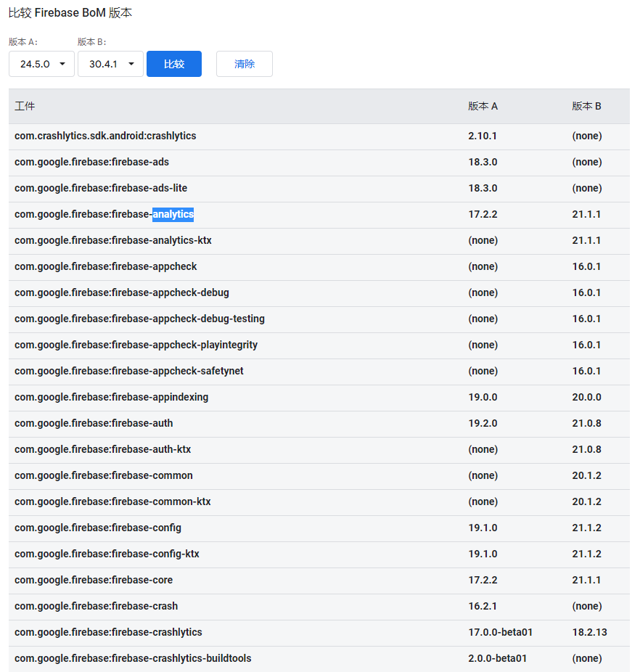Click version B value 16.0.1 for firebase-appcheck-safetynet
The width and height of the screenshot is (640, 672).
click(586, 371)
